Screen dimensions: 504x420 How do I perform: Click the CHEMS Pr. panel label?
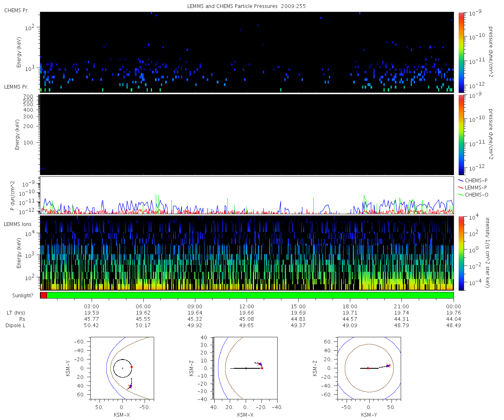17,10
